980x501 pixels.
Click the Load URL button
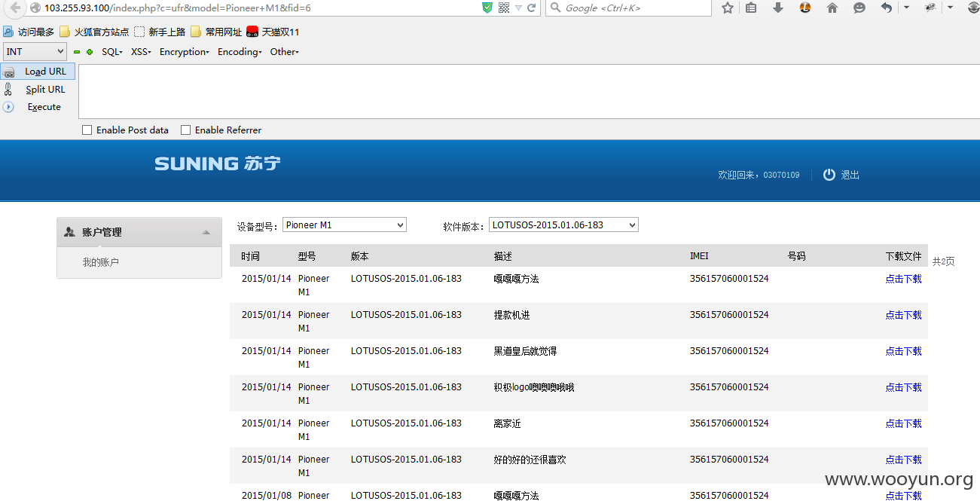click(x=38, y=72)
